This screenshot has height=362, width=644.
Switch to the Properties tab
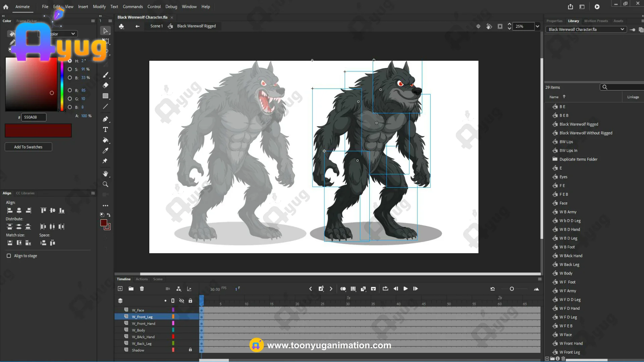554,21
